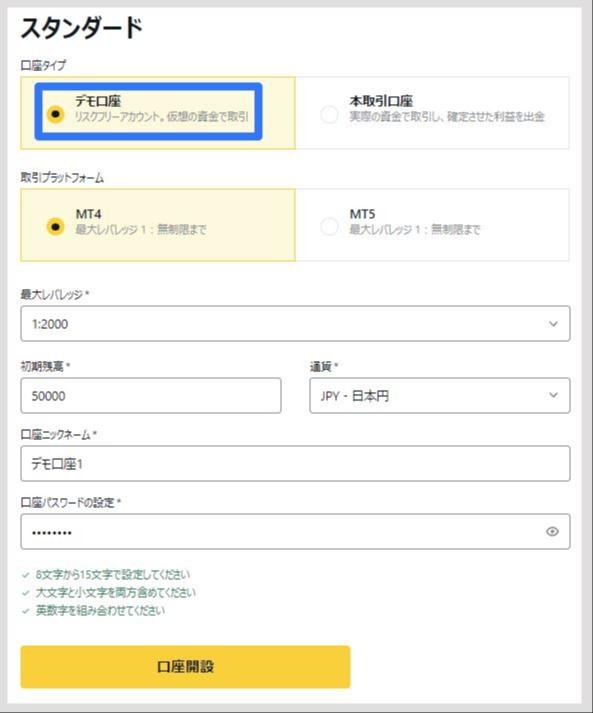Click the 本取引口座 account type card

[x=432, y=113]
